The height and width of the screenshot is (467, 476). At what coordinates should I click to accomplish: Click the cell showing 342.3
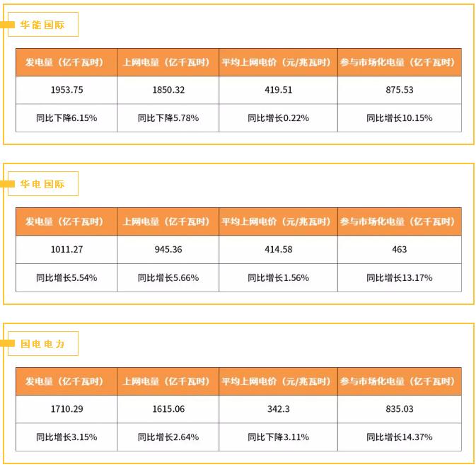pos(278,409)
